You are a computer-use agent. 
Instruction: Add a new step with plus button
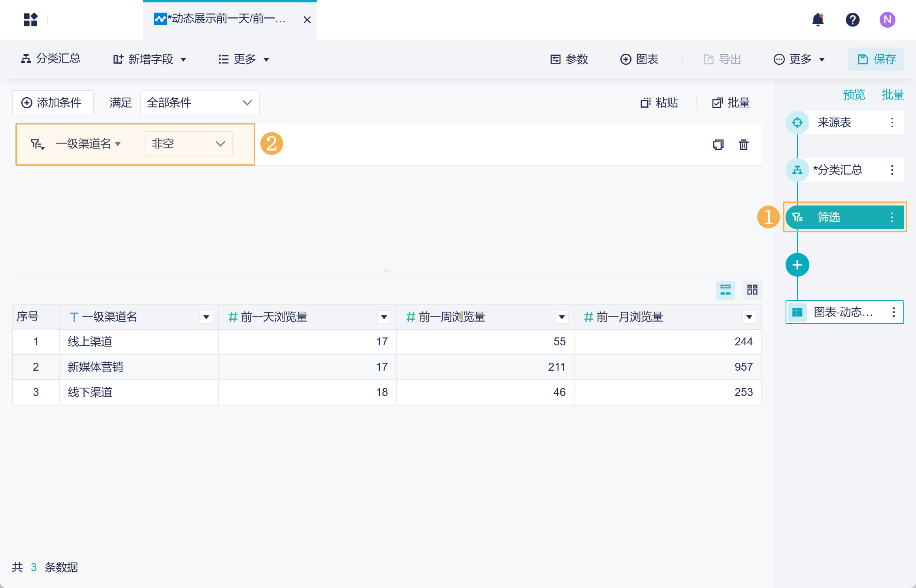pyautogui.click(x=797, y=265)
